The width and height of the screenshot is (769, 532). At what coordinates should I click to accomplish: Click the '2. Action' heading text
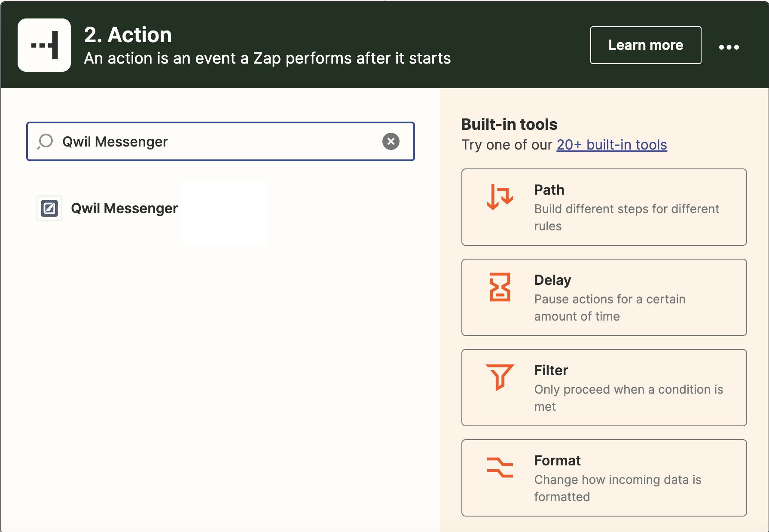click(x=128, y=35)
